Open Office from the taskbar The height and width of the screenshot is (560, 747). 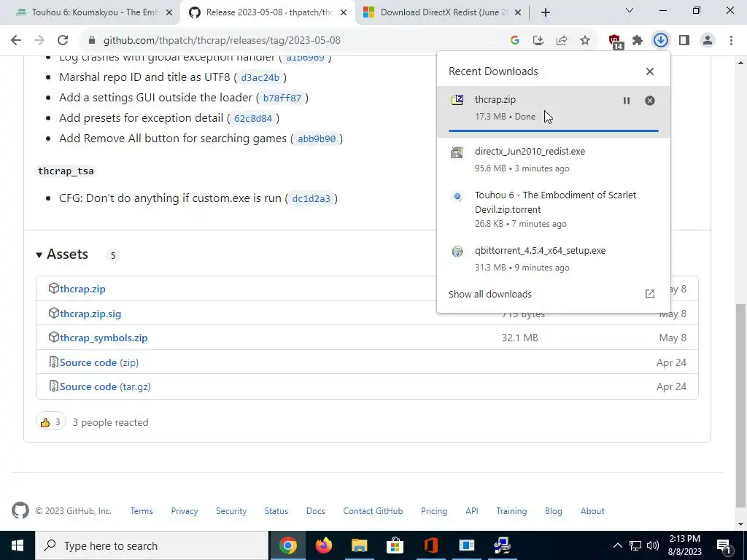coord(430,545)
